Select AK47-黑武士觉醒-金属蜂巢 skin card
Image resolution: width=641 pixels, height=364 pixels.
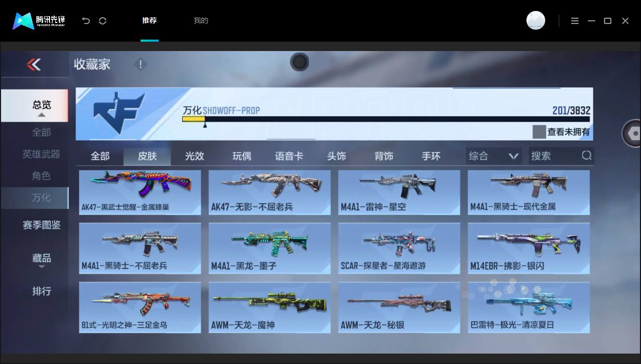tap(140, 192)
